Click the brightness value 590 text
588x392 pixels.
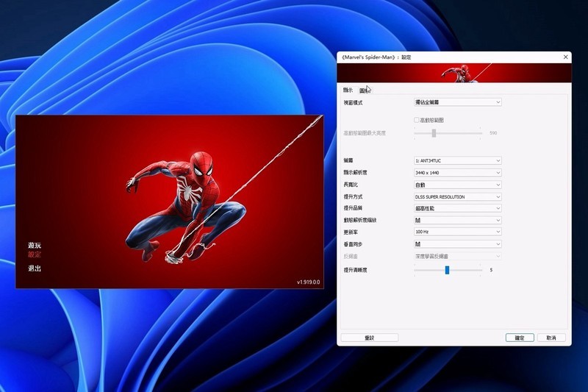tap(493, 133)
